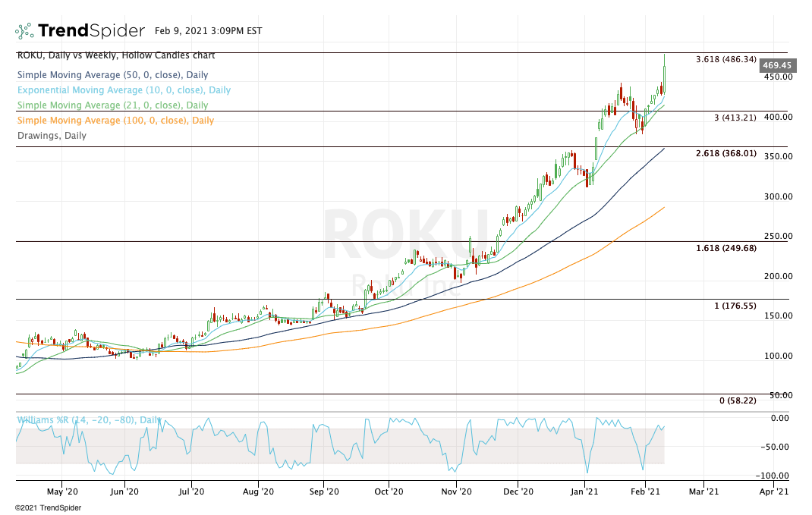Screen dimensions: 812x515
Task: Click the Fibonacci label '3.618 (486.34)'
Action: tap(726, 59)
